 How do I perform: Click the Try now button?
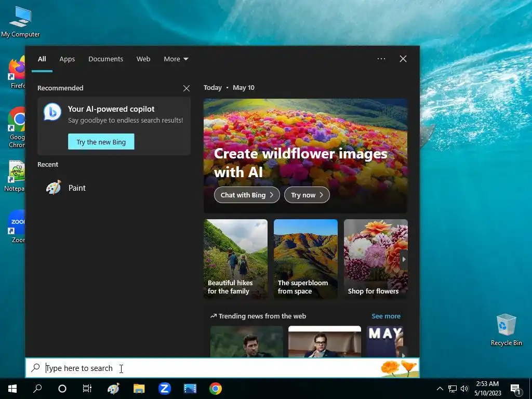pos(307,195)
